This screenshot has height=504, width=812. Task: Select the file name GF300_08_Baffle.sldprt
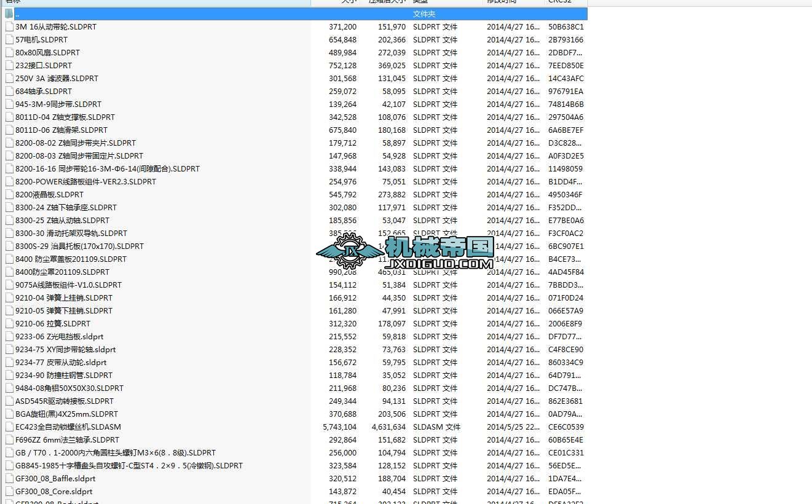click(x=55, y=478)
